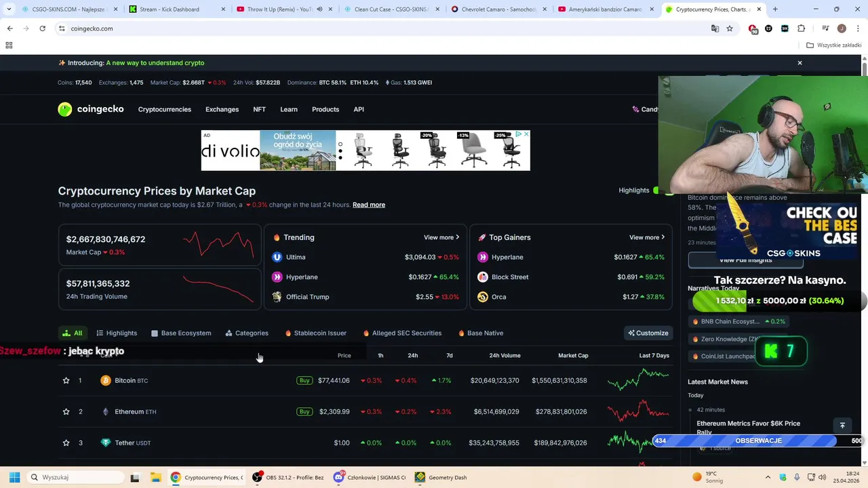Viewport: 868px width, 488px height.
Task: Click the Customize button
Action: coord(648,333)
